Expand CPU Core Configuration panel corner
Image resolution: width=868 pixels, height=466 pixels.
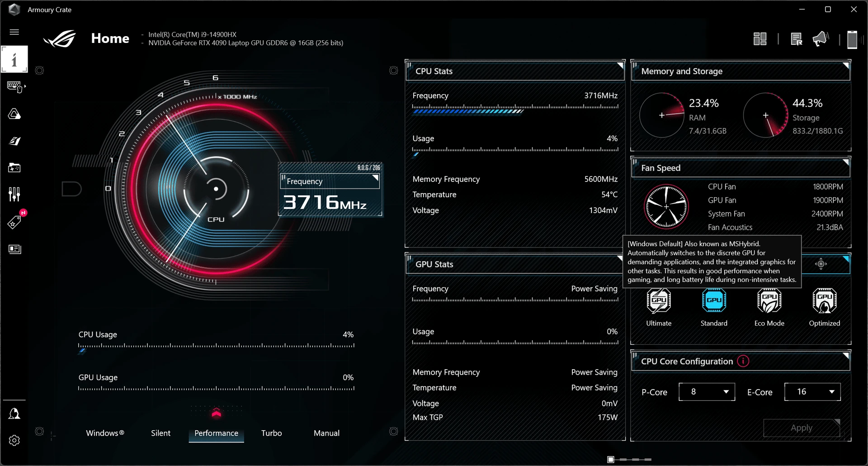(x=845, y=356)
